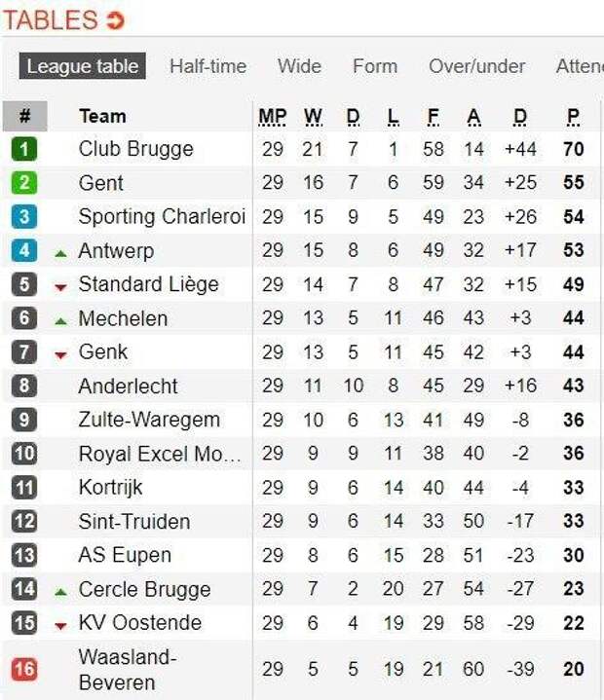604x700 pixels.
Task: Click the TABLES heading link
Action: point(51,20)
